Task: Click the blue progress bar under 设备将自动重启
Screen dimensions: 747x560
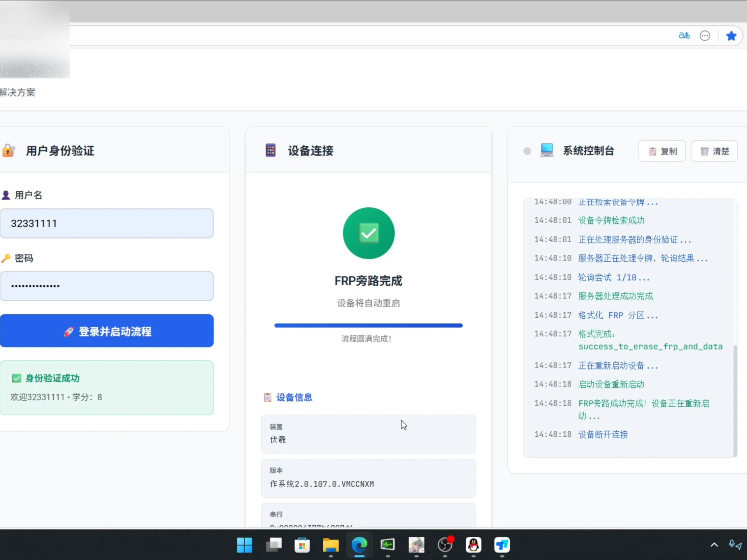Action: [368, 325]
